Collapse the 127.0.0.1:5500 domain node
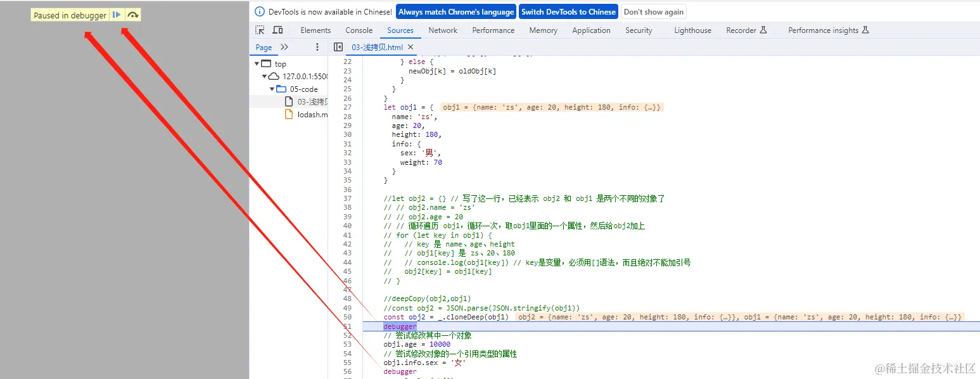 point(265,76)
